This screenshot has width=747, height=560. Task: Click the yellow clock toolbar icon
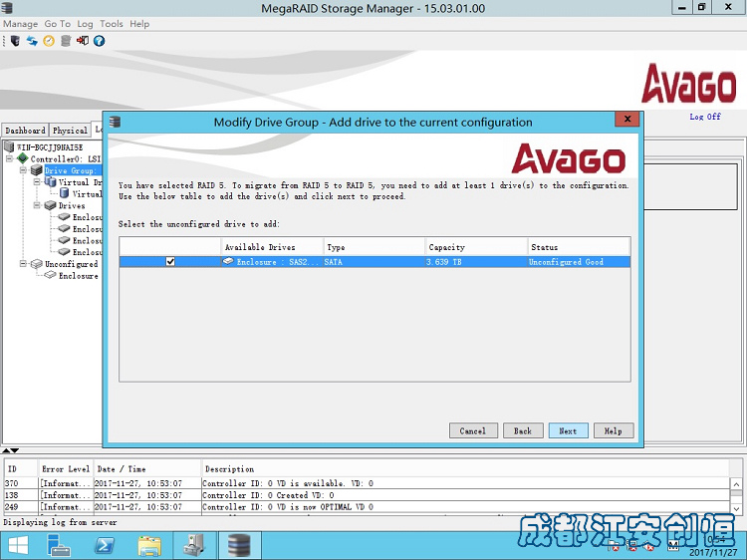[x=49, y=41]
